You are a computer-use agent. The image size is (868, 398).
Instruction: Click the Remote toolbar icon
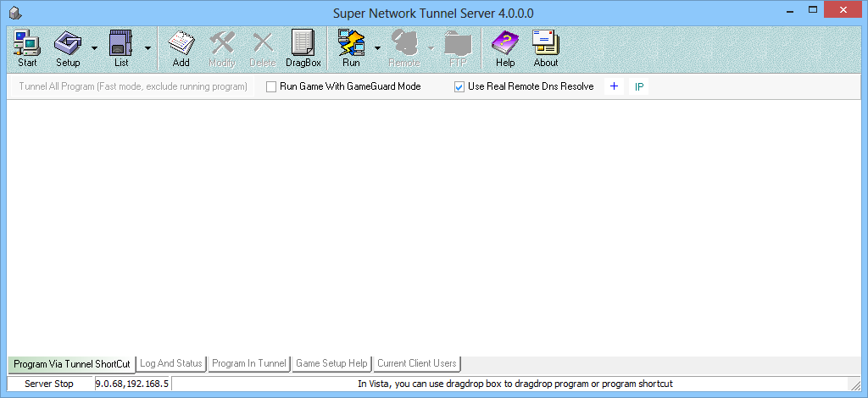point(404,48)
